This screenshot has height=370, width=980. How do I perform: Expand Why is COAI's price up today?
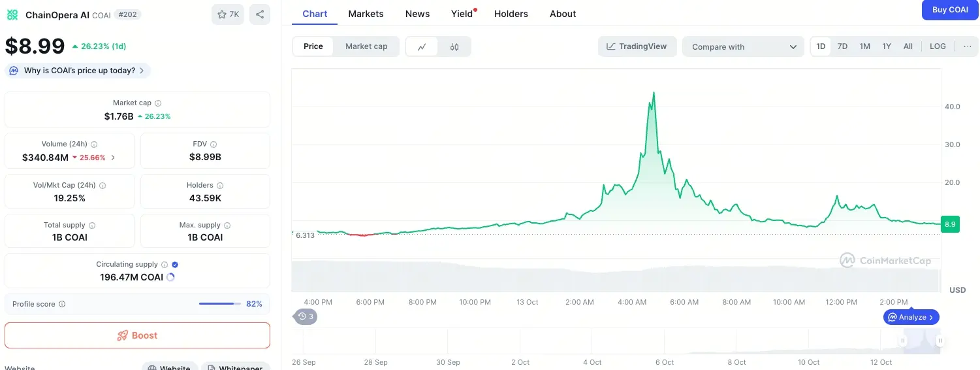point(78,71)
